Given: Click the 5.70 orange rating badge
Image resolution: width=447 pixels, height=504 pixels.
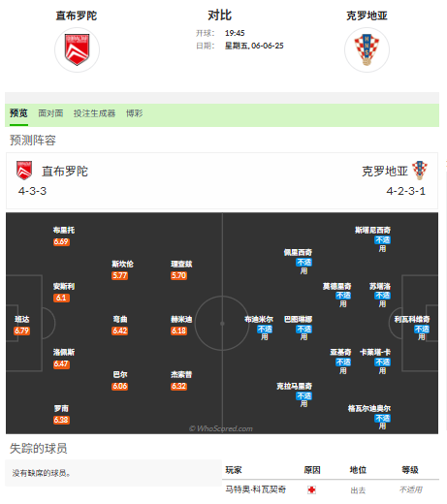Looking at the screenshot, I should [x=178, y=275].
